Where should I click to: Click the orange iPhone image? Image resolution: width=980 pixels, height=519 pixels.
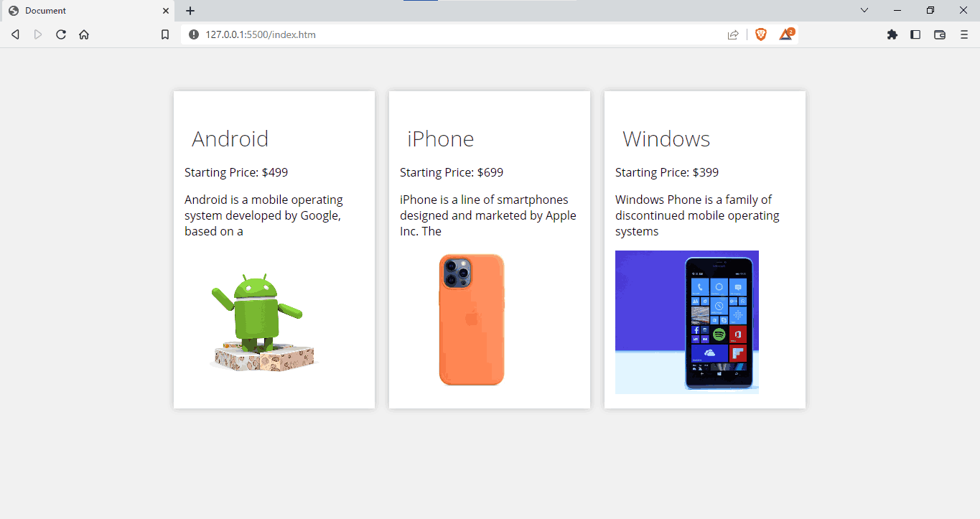coord(472,320)
